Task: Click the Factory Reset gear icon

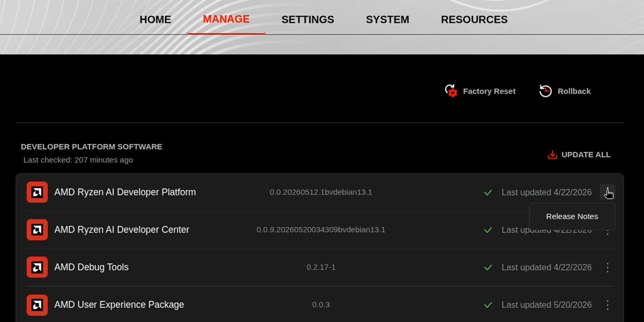Action: 451,91
